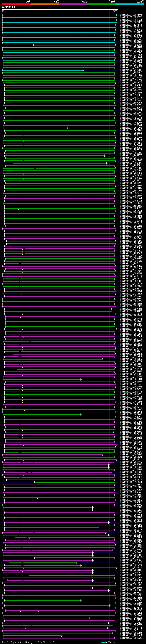Click the green ~80% identity legend bar
146x644 pixels.
pyautogui.click(x=101, y=4)
